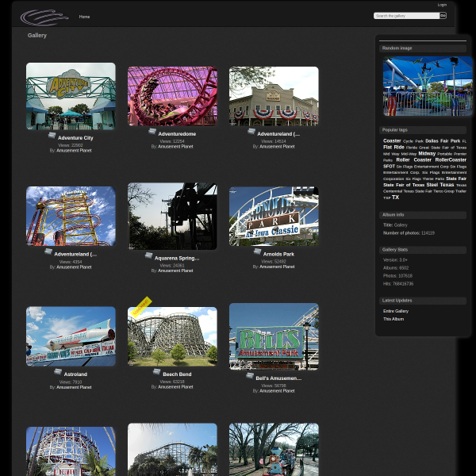Select the Steel tag
Screen dimensions: 476x476
[x=432, y=185]
